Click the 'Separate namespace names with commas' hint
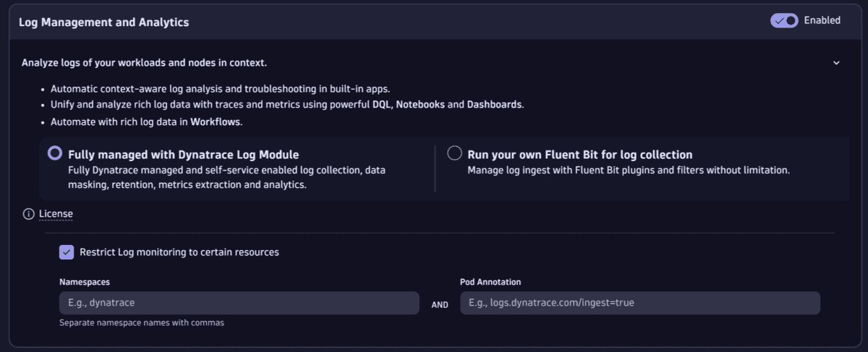The image size is (868, 352). (142, 323)
